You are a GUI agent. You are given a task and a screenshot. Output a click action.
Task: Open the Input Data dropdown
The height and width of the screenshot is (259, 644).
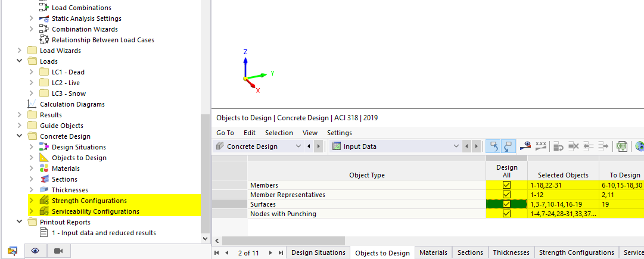coord(456,146)
